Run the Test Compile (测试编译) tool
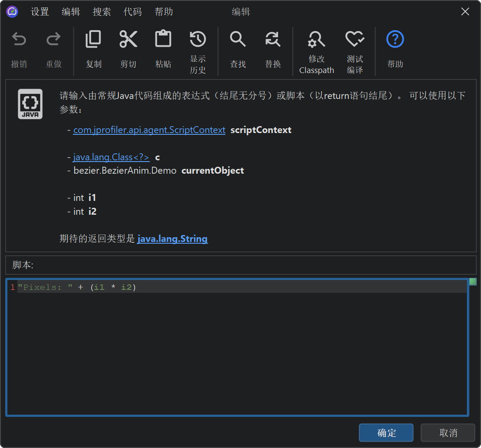This screenshot has height=448, width=481. click(355, 40)
